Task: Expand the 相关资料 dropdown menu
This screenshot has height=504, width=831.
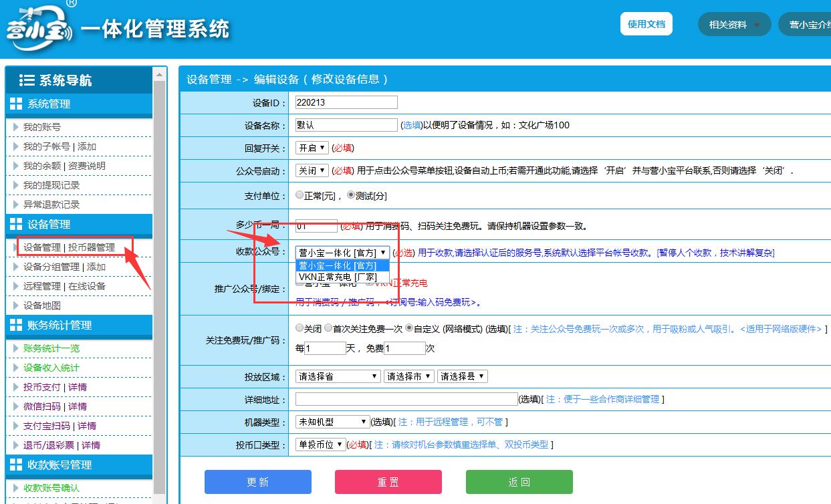Action: 734,25
